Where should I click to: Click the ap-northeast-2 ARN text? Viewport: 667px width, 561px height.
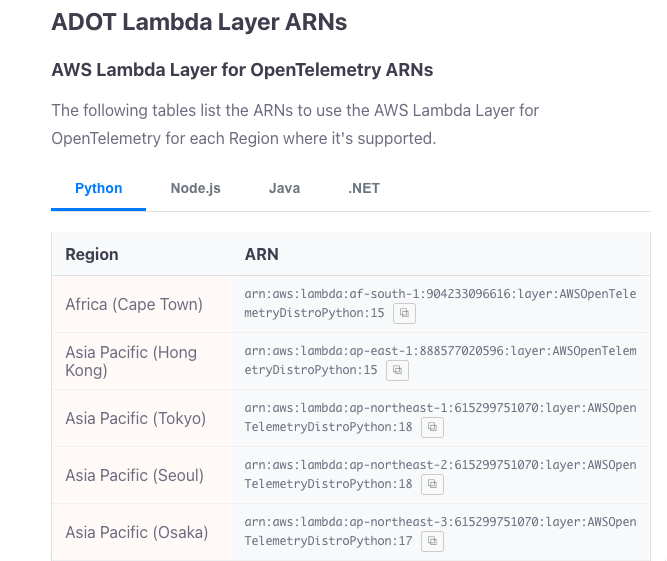pyautogui.click(x=440, y=466)
